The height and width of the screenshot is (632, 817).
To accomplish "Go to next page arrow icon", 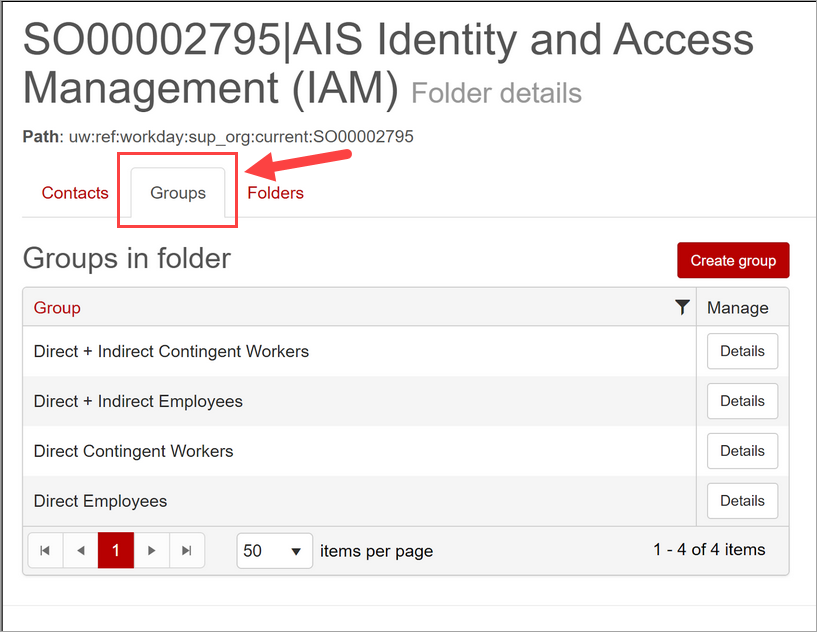I will point(152,550).
